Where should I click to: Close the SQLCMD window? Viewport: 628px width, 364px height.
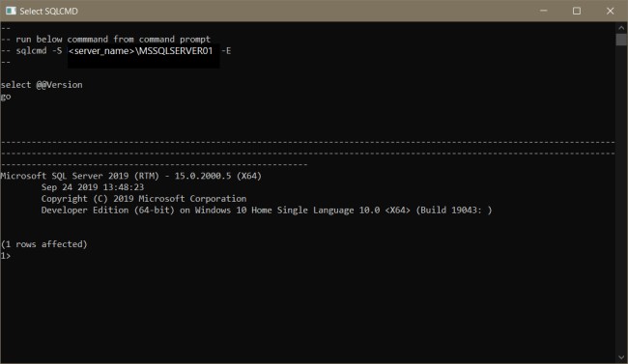(610, 11)
